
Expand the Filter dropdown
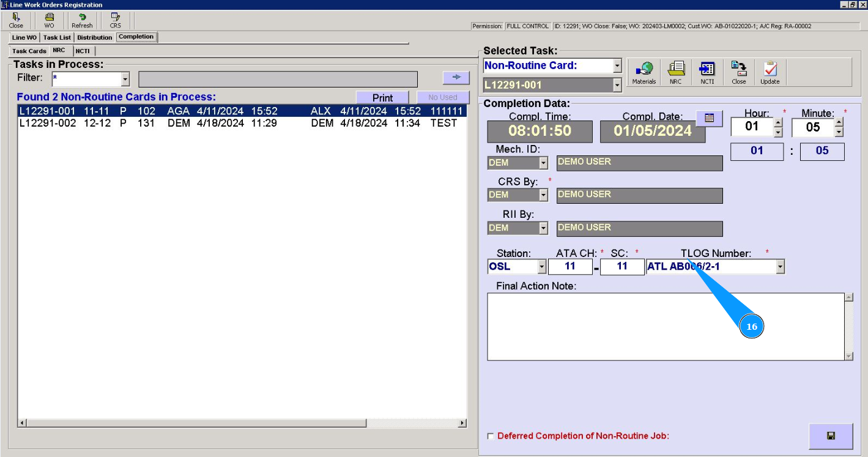[125, 79]
